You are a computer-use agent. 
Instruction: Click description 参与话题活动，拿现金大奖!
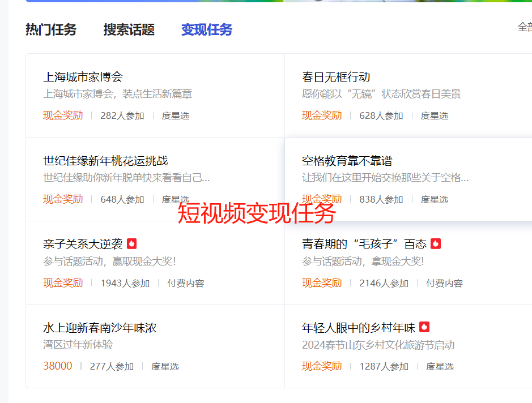(x=363, y=261)
